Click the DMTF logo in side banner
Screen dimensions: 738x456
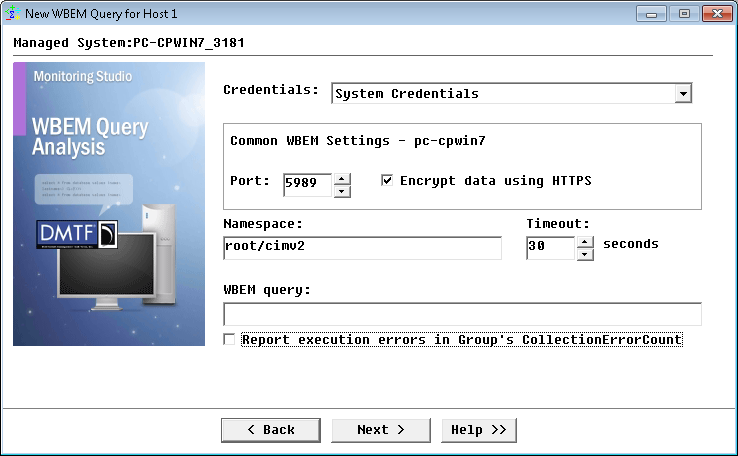77,233
